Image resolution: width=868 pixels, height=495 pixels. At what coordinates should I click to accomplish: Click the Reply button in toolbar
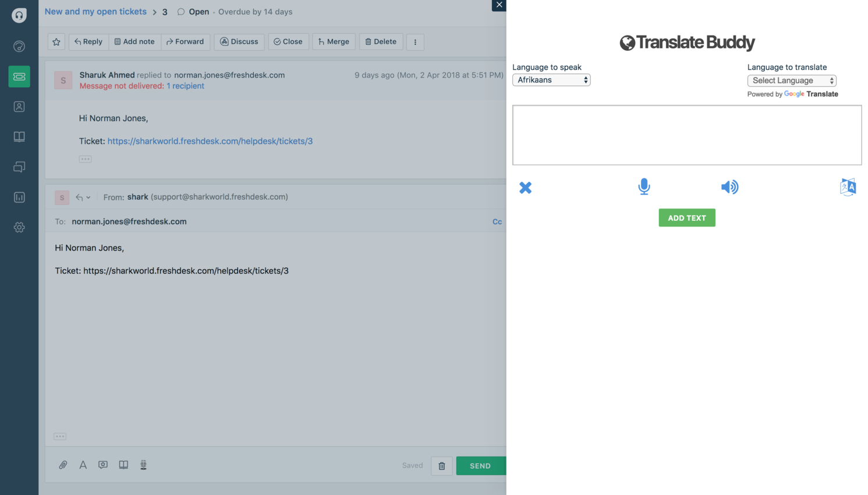click(x=88, y=42)
